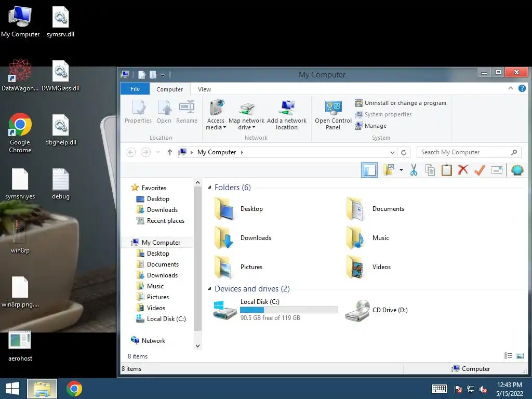Click Favorites in navigation pane
The width and height of the screenshot is (532, 399).
149,188
